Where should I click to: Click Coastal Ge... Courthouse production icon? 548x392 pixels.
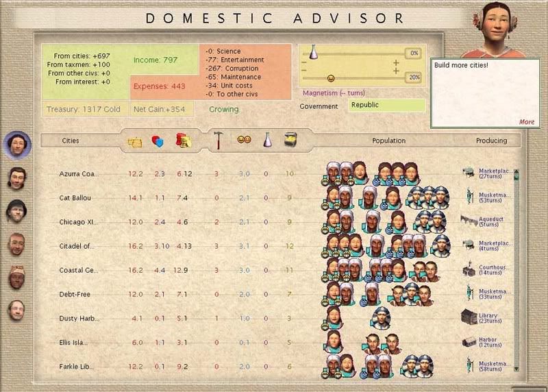pyautogui.click(x=469, y=269)
